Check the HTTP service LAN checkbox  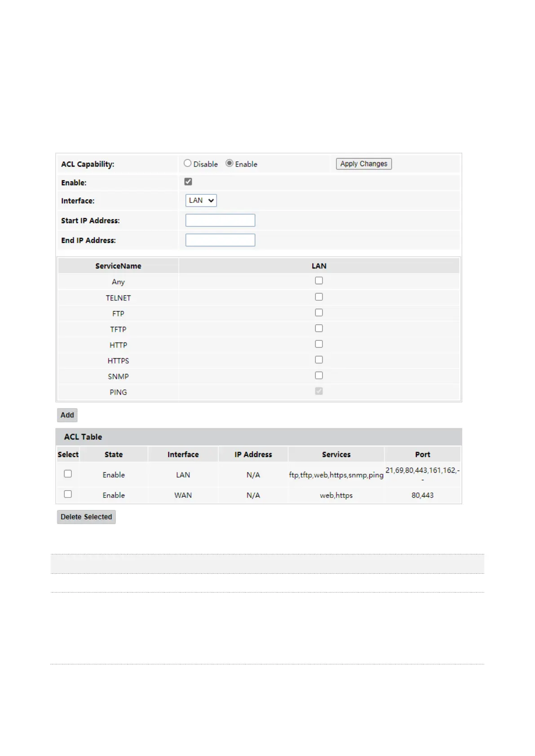(x=319, y=344)
